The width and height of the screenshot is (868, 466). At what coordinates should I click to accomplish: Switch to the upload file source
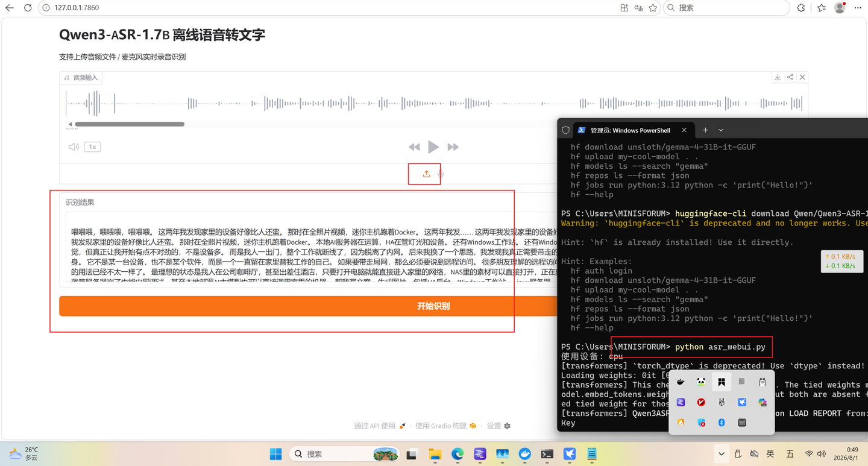pos(426,174)
